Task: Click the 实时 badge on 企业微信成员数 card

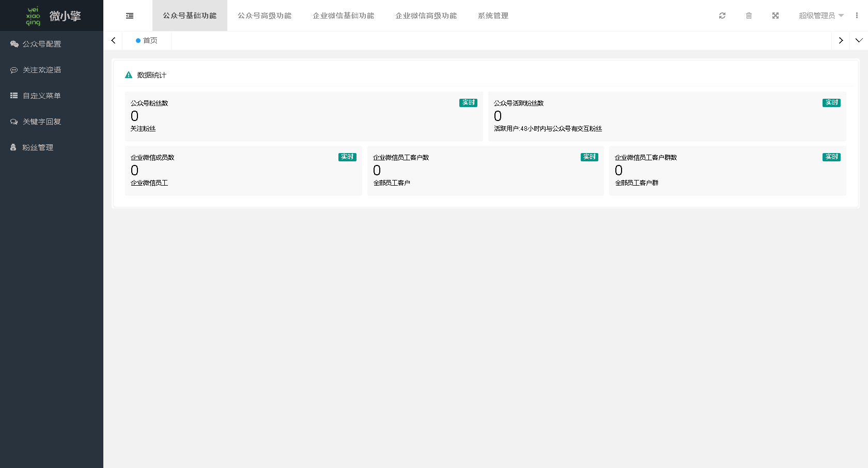Action: (x=347, y=157)
